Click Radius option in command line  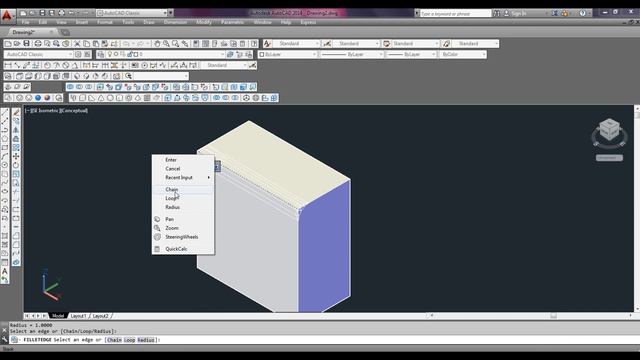point(146,340)
